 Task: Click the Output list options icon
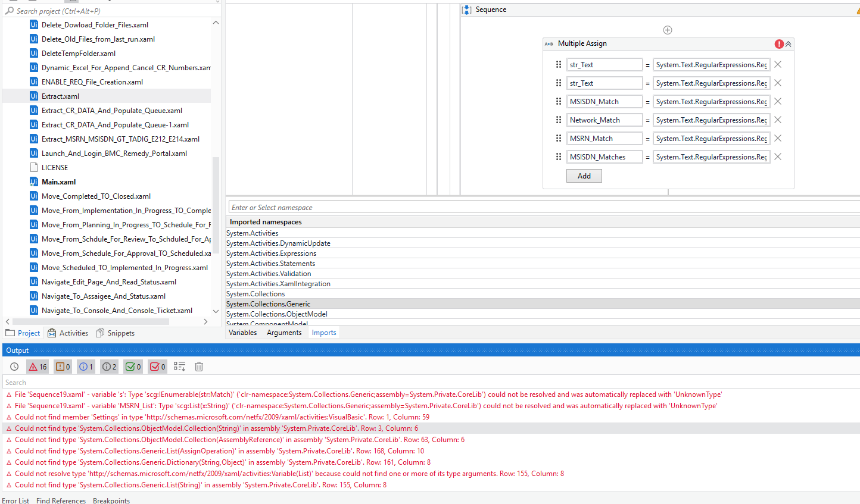(x=179, y=367)
